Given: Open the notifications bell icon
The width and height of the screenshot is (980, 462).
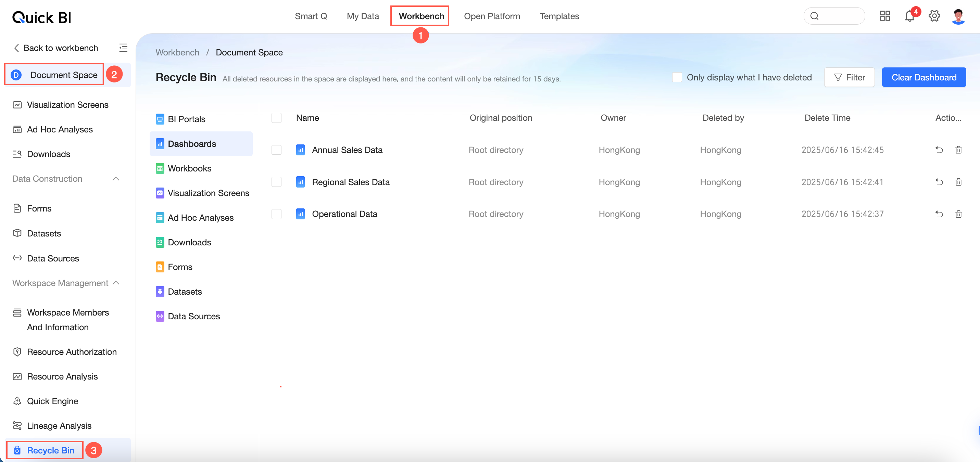Looking at the screenshot, I should tap(909, 16).
